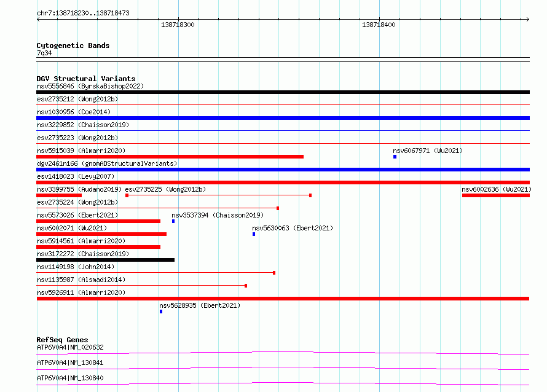Click the blue nsv5630063 marker square
Screen dimensions: 547x392
click(x=254, y=234)
